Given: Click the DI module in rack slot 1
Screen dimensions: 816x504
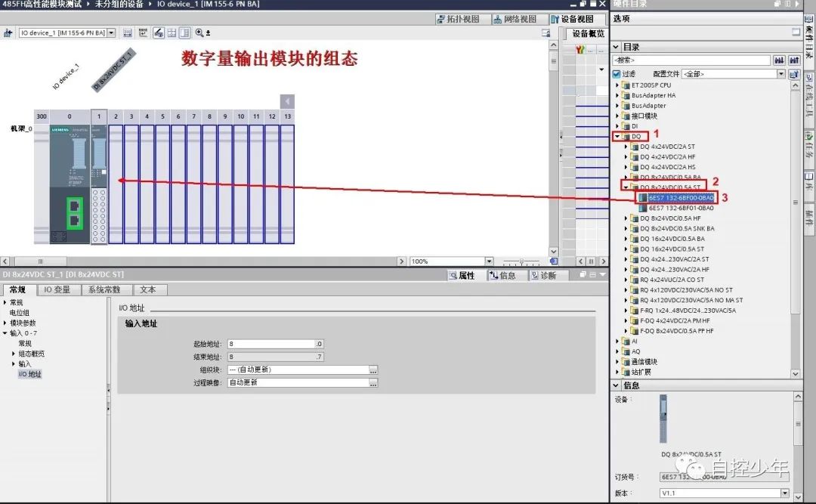Looking at the screenshot, I should pyautogui.click(x=99, y=184).
